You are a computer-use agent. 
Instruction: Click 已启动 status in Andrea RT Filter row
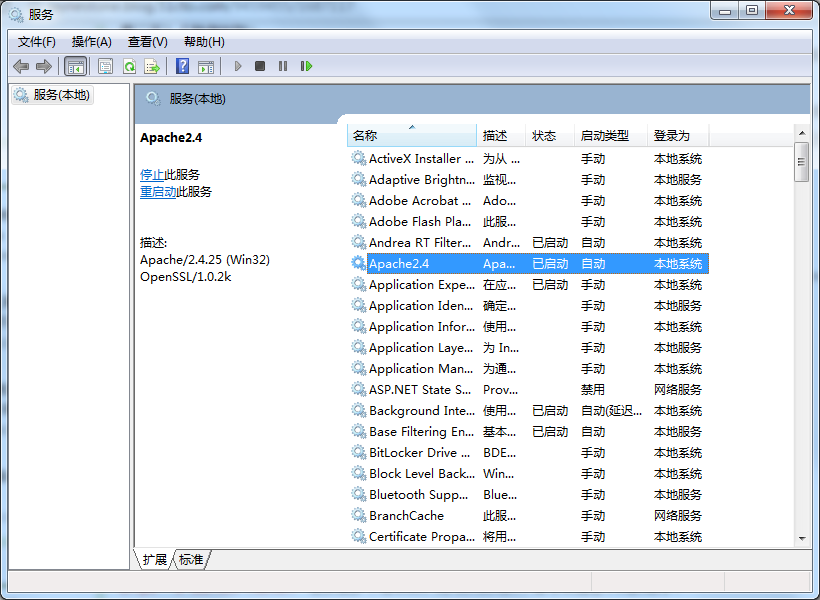(550, 243)
